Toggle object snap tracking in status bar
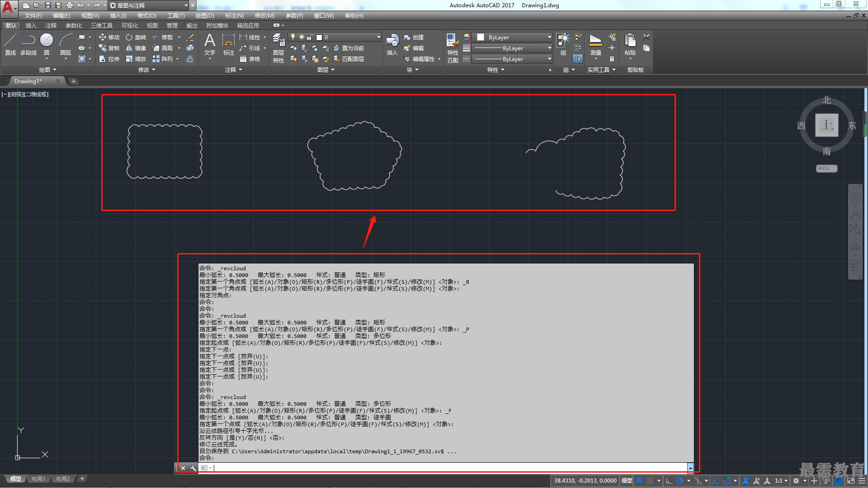 716,481
